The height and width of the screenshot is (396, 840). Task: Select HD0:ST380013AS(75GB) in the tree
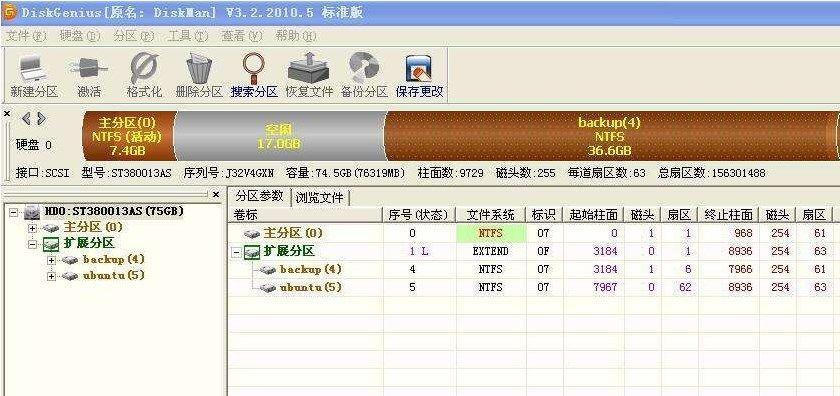click(x=114, y=212)
